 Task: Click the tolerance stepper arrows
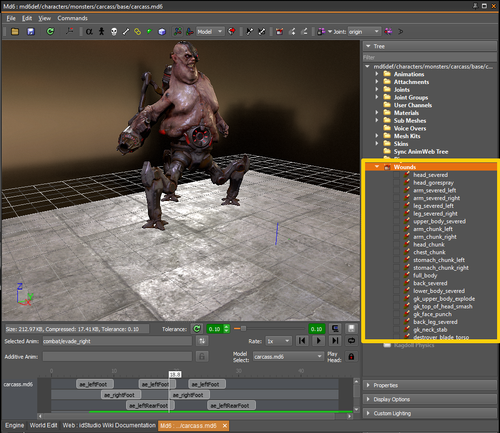(x=227, y=329)
